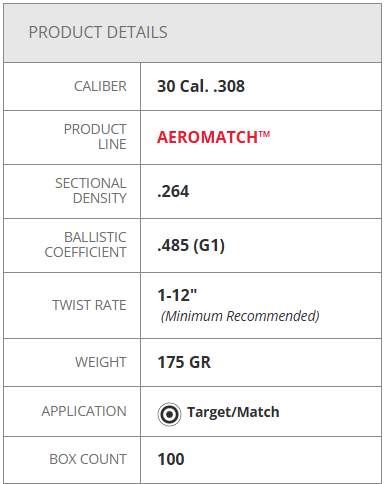Select the box count value 100
Viewport: 384px width, 484px height.
point(171,459)
